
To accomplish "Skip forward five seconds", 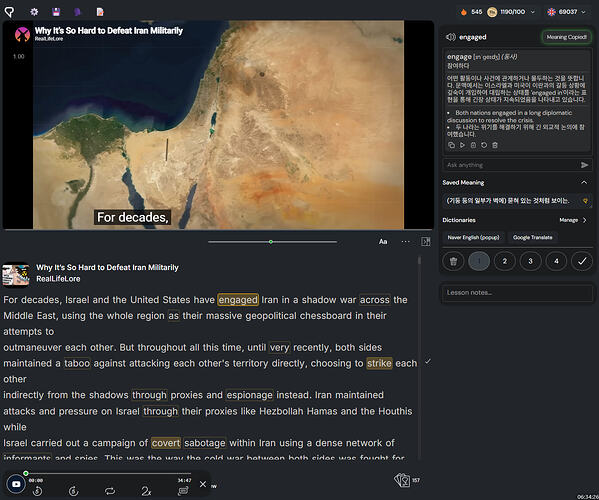I will 73,491.
